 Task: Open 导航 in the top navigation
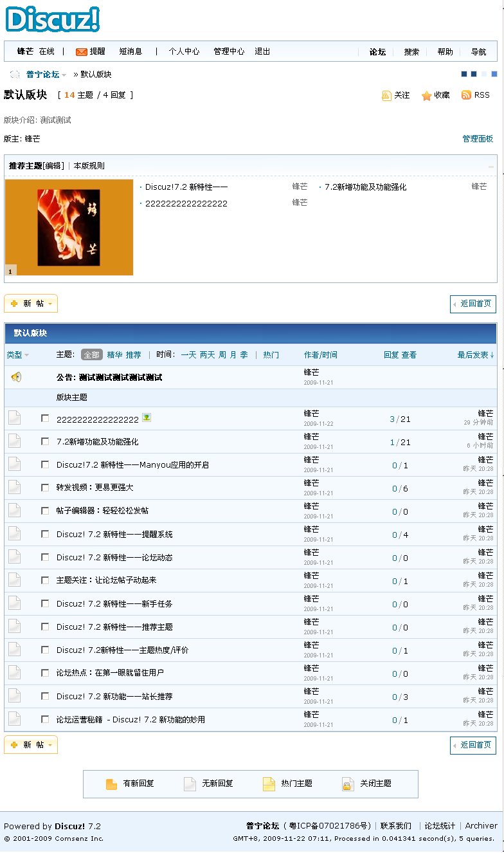click(x=478, y=52)
